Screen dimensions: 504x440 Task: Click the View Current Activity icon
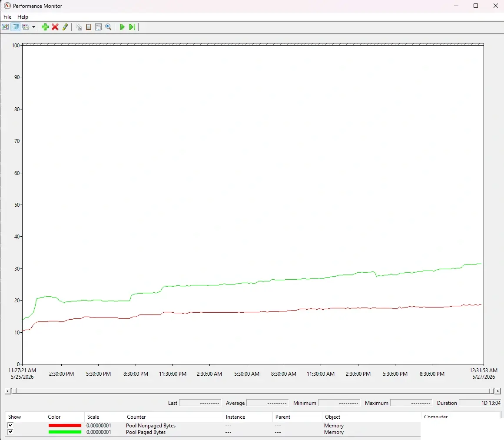pyautogui.click(x=5, y=27)
